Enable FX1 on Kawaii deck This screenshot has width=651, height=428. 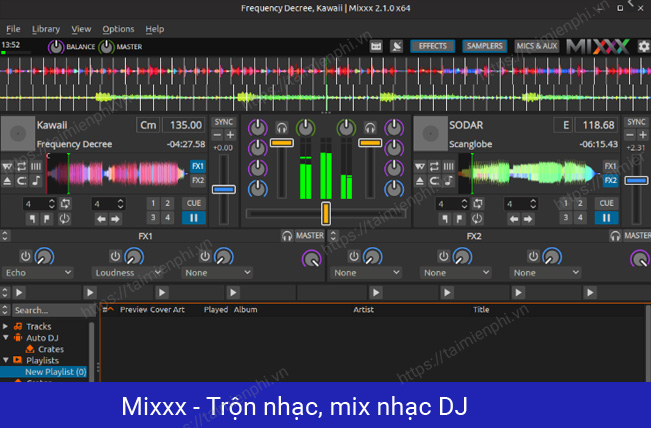click(x=198, y=166)
